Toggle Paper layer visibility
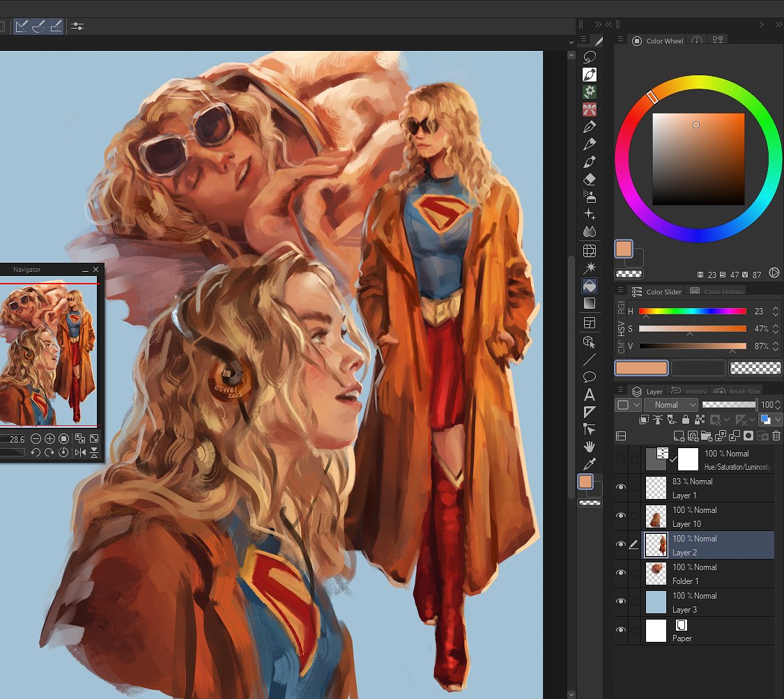Image resolution: width=784 pixels, height=699 pixels. [621, 630]
